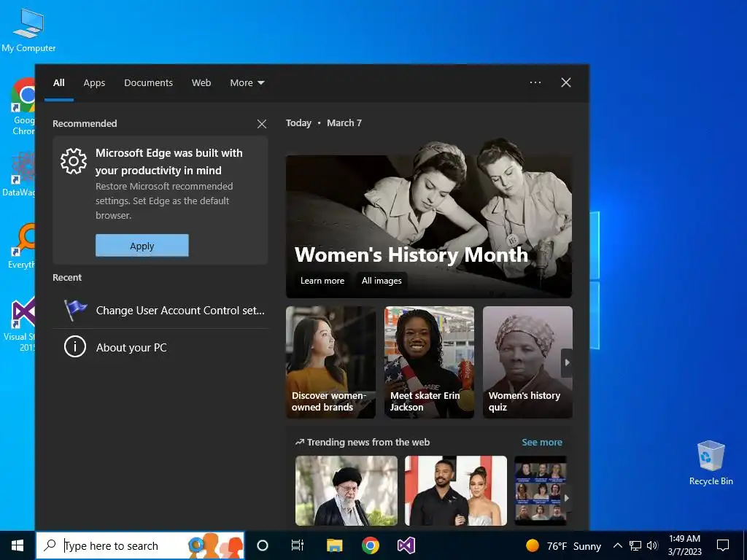
Task: Open the volume speaker tray icon
Action: coord(652,545)
